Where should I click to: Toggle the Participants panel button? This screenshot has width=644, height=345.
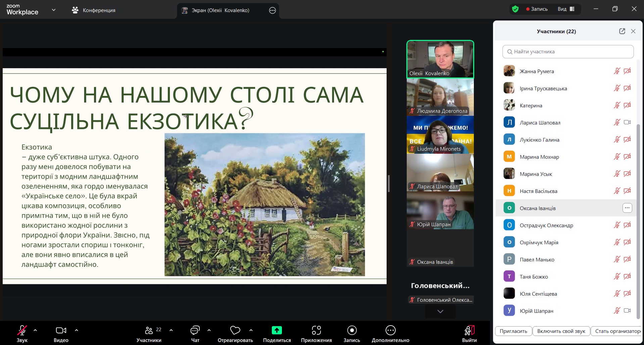149,331
